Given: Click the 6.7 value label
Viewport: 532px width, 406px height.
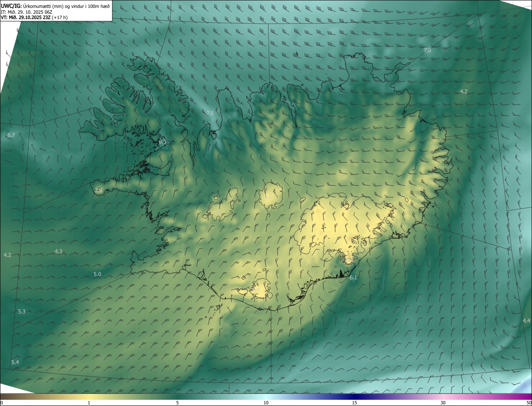Looking at the screenshot, I should coord(11,135).
